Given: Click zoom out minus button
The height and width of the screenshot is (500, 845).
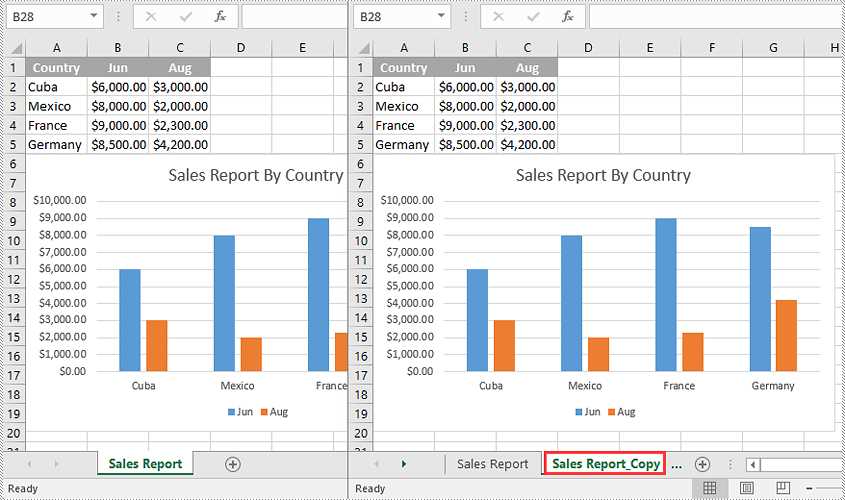Looking at the screenshot, I should 809,488.
